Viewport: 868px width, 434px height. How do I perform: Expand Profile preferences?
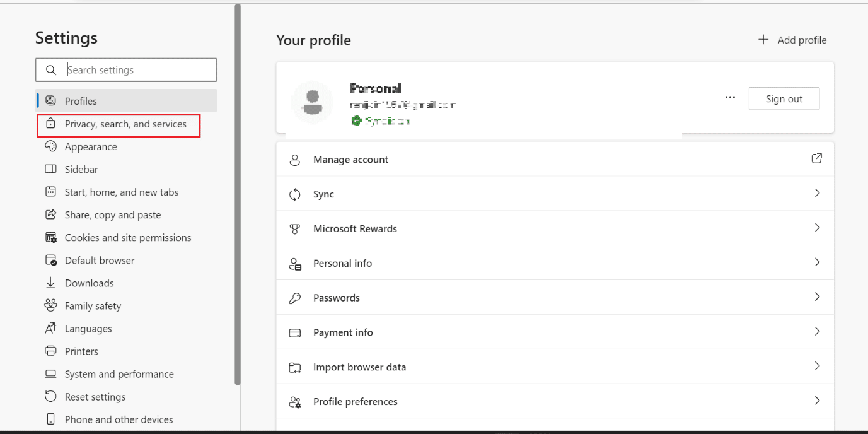817,401
